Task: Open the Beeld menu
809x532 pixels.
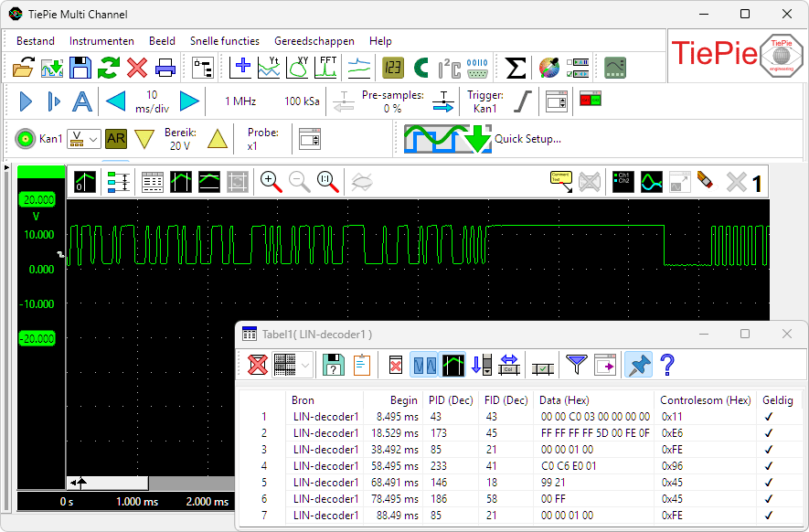Action: coord(162,41)
